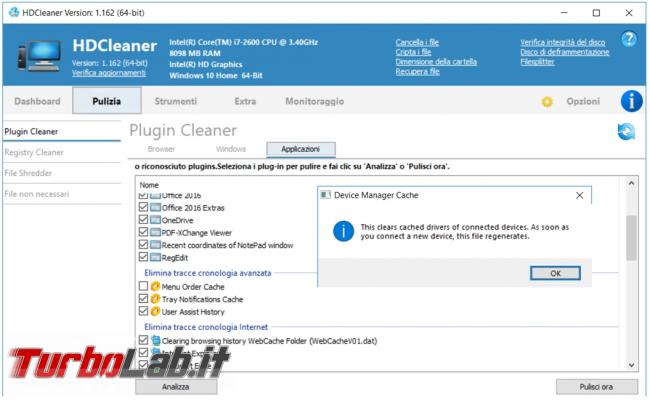Open the Dimensione della cartella link

[x=436, y=62]
